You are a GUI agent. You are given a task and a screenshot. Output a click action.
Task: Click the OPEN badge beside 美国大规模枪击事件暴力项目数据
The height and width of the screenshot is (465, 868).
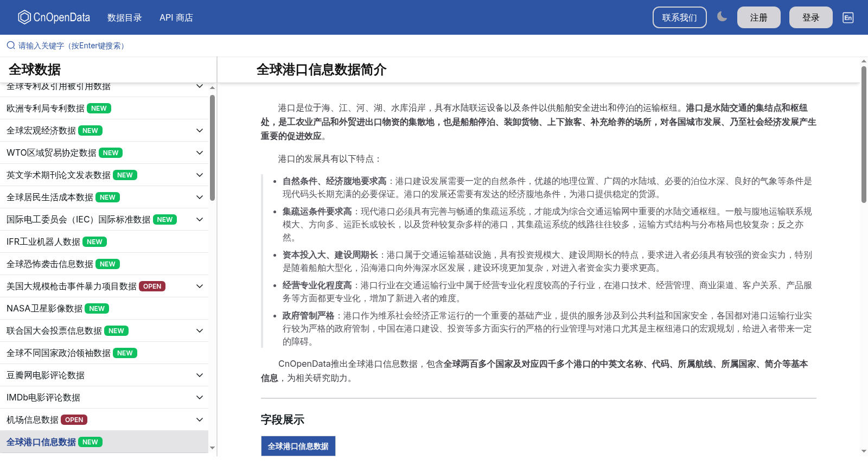pyautogui.click(x=152, y=286)
